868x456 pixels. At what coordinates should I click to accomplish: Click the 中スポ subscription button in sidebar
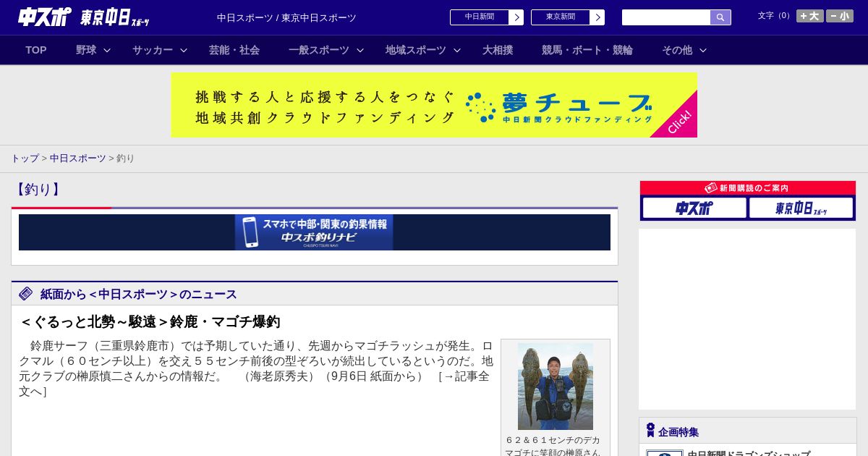click(694, 208)
